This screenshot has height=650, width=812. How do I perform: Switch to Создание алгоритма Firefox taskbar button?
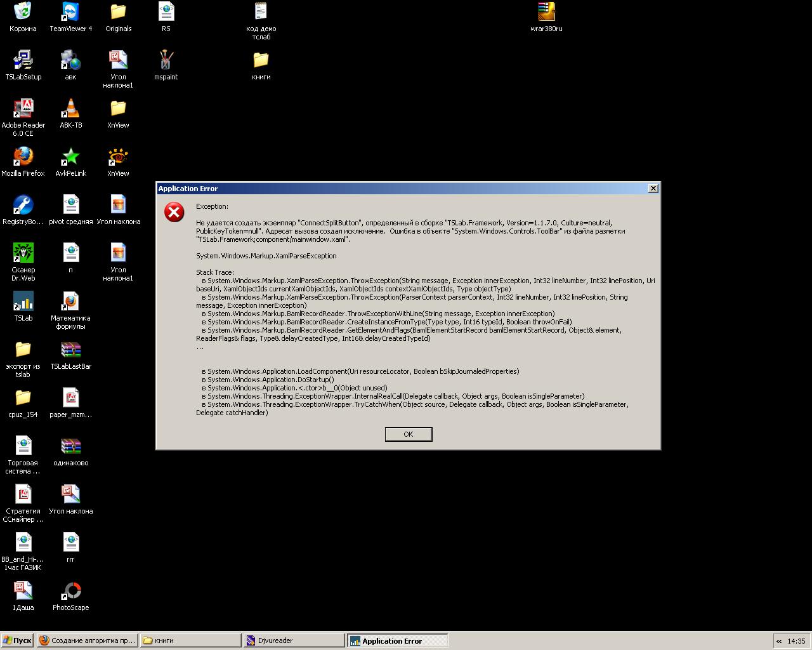pyautogui.click(x=88, y=640)
